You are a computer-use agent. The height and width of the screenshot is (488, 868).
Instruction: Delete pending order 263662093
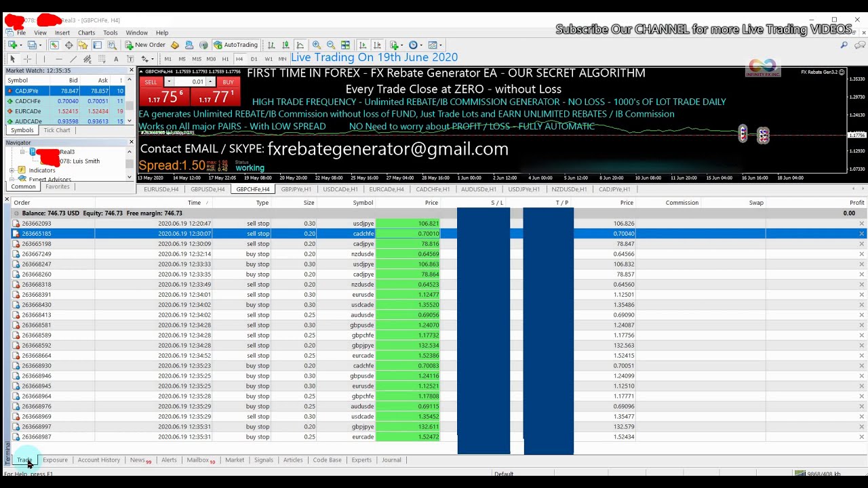pyautogui.click(x=861, y=223)
